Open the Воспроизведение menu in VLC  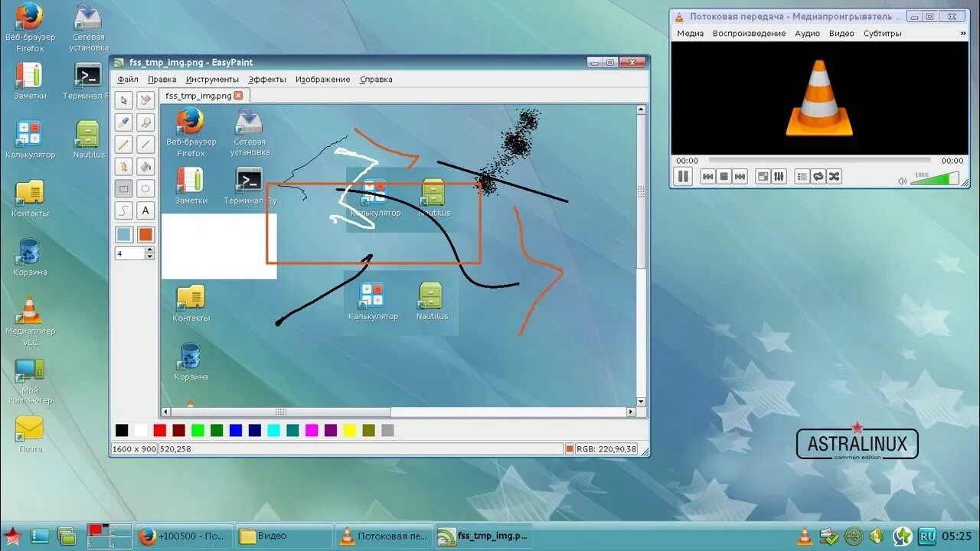pos(749,34)
